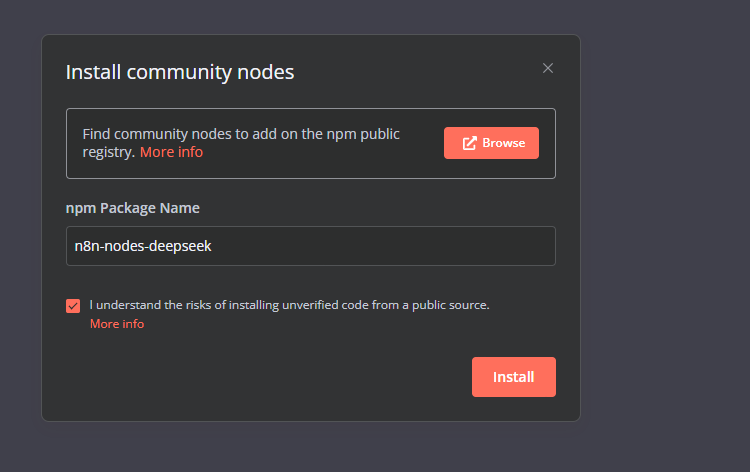750x472 pixels.
Task: Click the dimmed backdrop outside the dialog
Action: point(665,239)
